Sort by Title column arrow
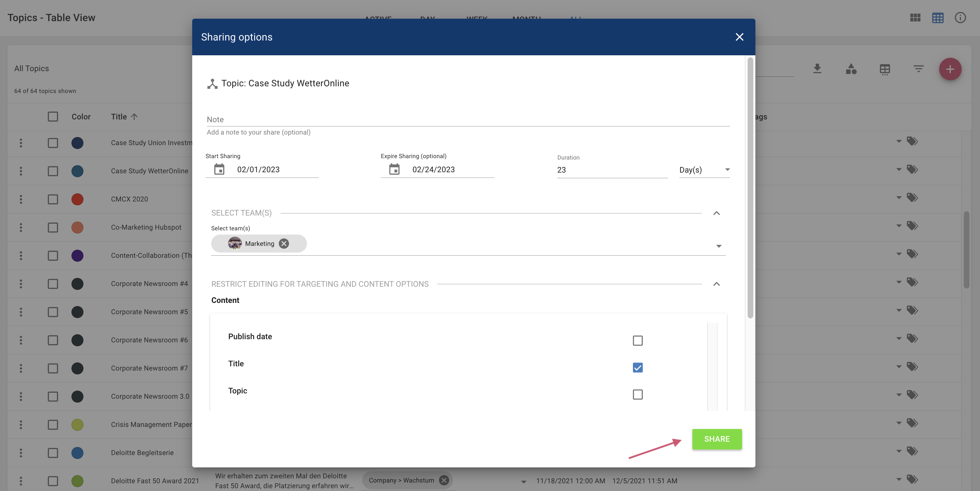This screenshot has width=980, height=491. (x=134, y=117)
